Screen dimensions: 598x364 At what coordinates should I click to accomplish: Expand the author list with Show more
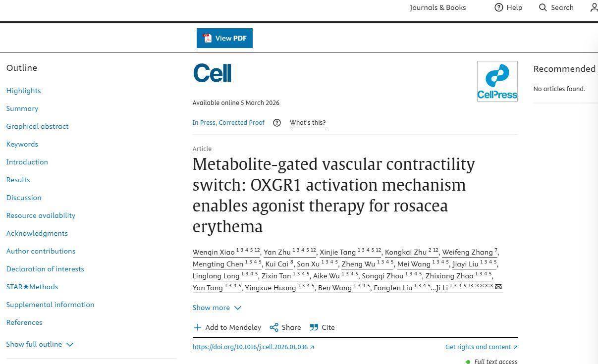click(x=217, y=308)
